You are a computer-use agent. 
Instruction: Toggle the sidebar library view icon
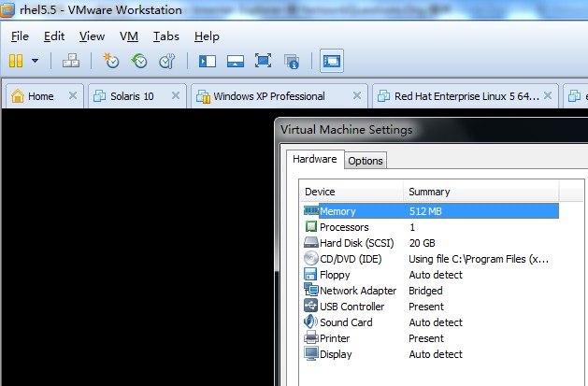[208, 61]
